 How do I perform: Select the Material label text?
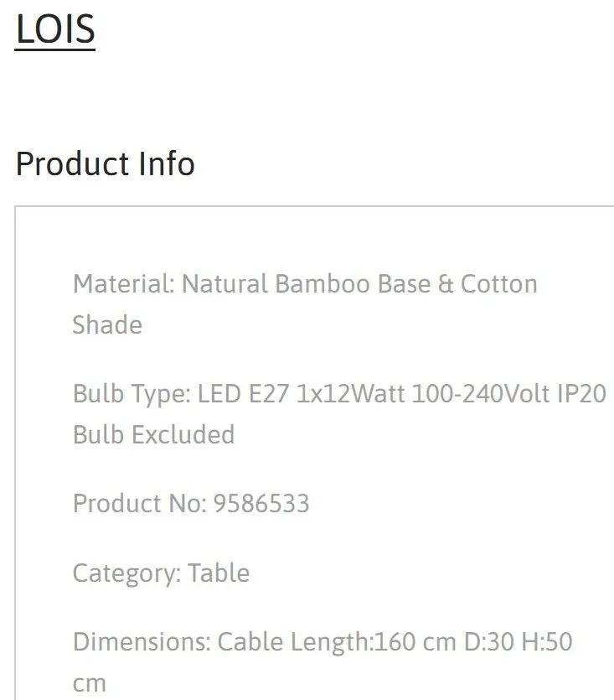(x=124, y=284)
